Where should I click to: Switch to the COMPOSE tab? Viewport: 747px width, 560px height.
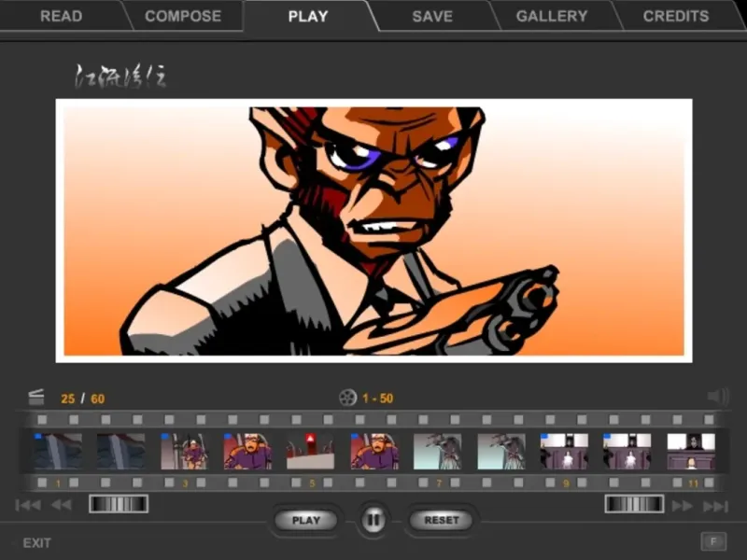pos(183,16)
